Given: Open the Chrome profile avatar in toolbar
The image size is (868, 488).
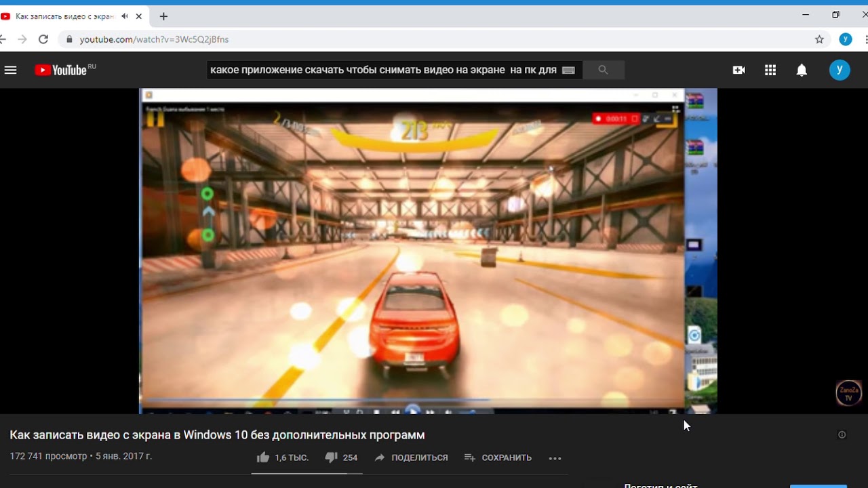Looking at the screenshot, I should coord(846,39).
